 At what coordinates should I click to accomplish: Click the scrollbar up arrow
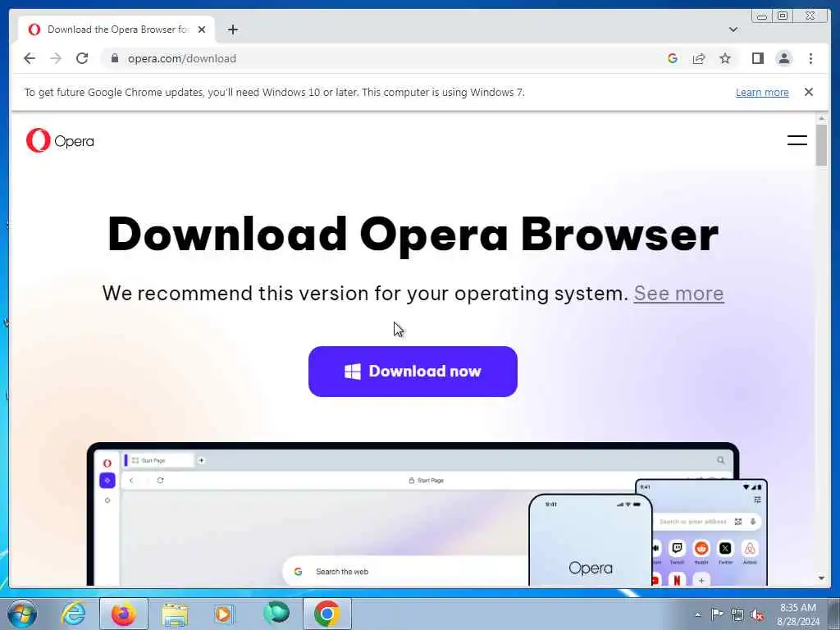pos(821,118)
